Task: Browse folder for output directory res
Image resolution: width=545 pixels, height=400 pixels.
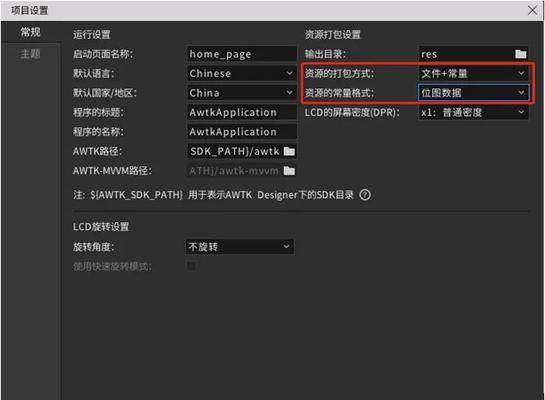Action: point(520,54)
